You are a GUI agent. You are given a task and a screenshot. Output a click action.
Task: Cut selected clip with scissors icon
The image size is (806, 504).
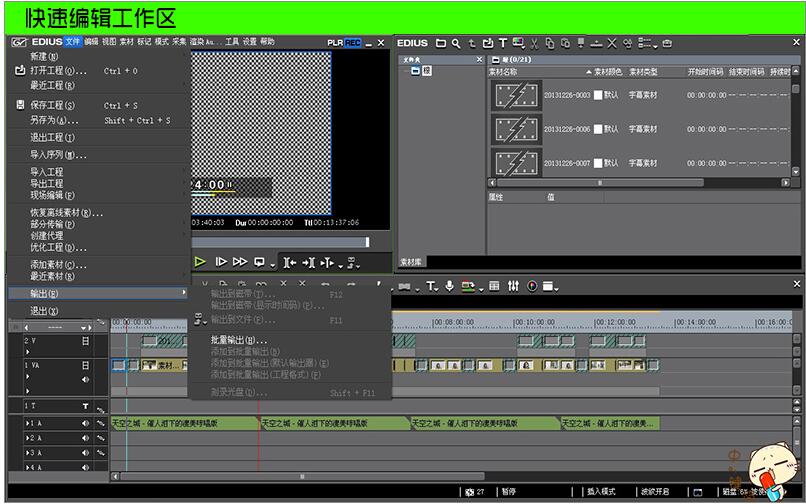(534, 43)
